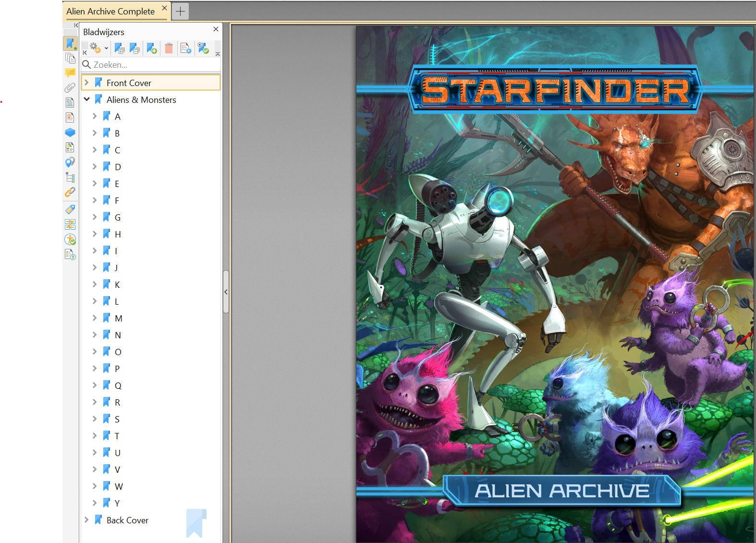756x543 pixels.
Task: Click the trash delete bookmark icon
Action: pyautogui.click(x=169, y=49)
